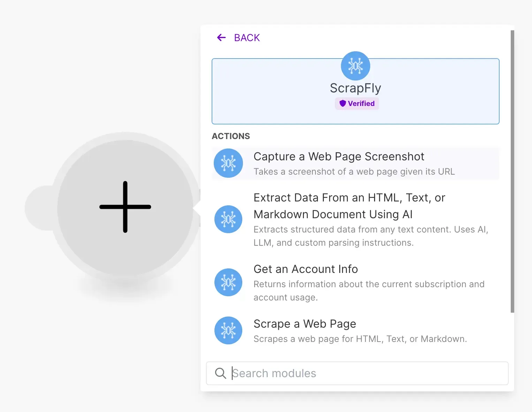Click the Scrape a Web Page action icon

click(x=228, y=330)
